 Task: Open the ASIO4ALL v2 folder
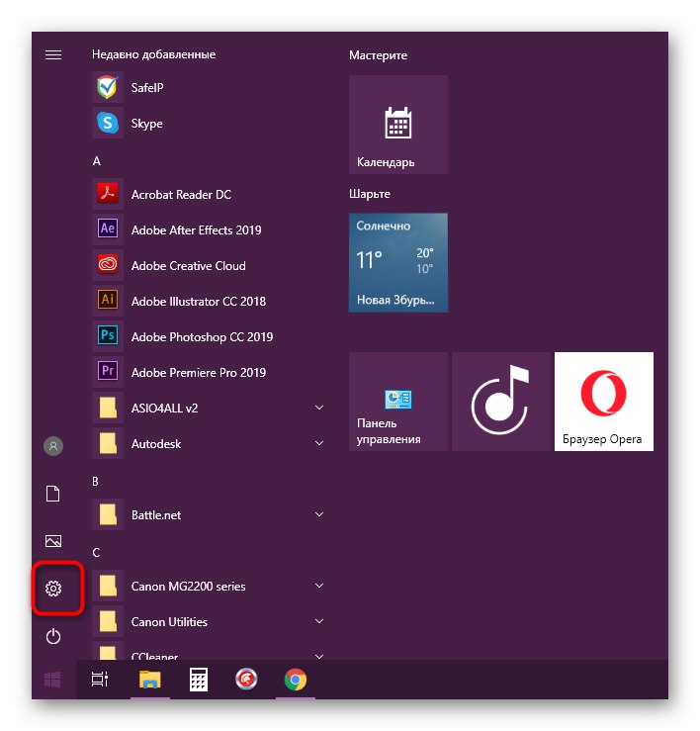(208, 408)
